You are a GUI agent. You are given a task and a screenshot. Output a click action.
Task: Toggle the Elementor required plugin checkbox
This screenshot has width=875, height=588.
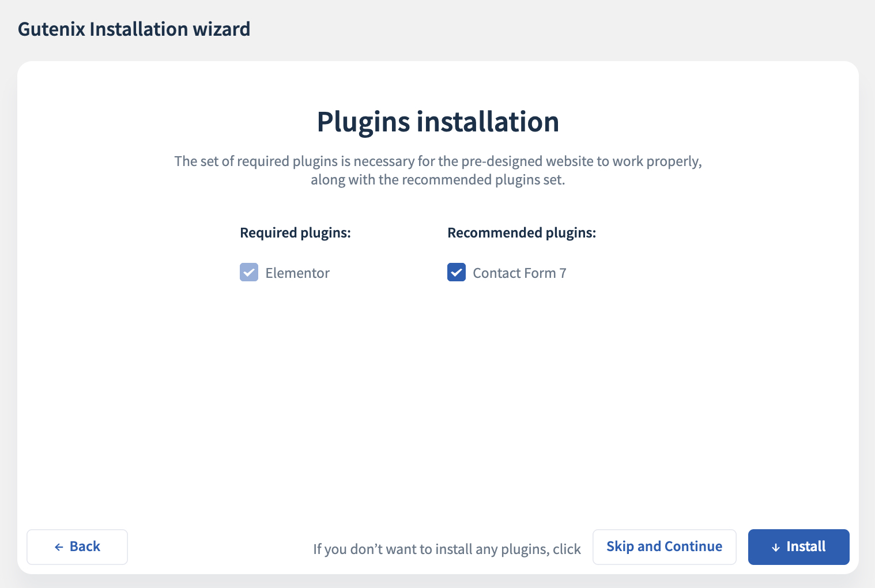tap(249, 272)
